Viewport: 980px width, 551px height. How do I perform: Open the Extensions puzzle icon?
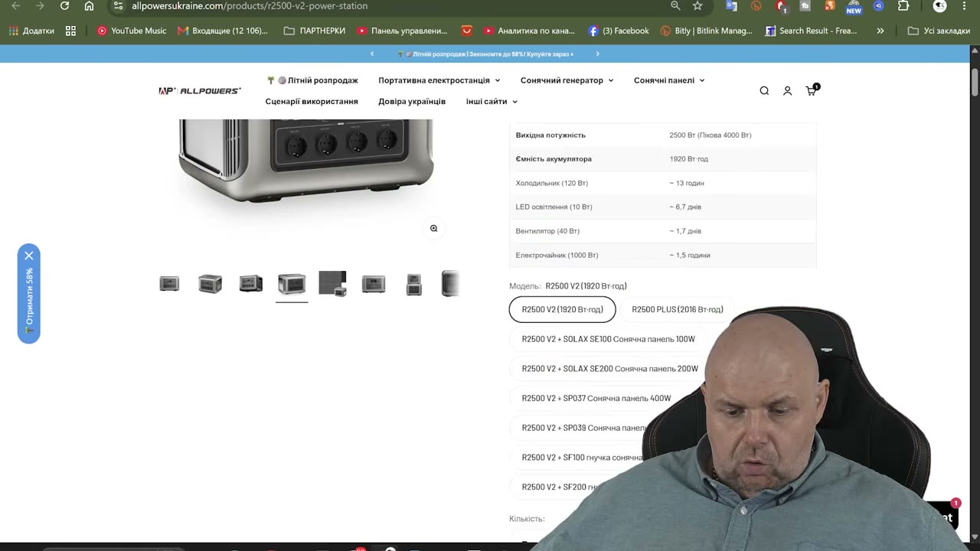click(903, 6)
